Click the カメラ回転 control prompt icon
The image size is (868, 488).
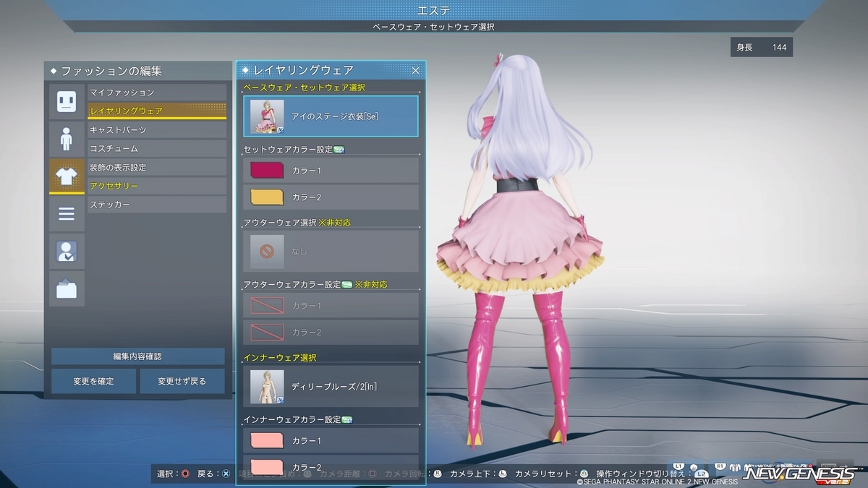[x=438, y=474]
